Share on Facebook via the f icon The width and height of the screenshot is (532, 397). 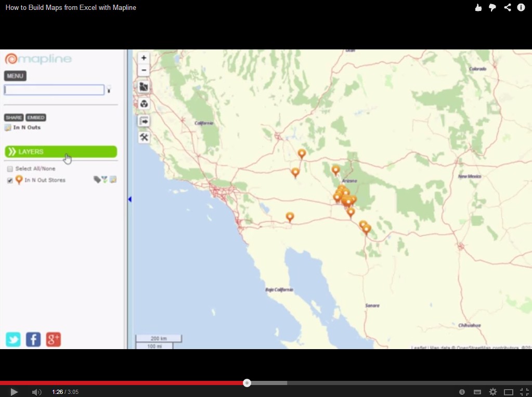coord(33,339)
